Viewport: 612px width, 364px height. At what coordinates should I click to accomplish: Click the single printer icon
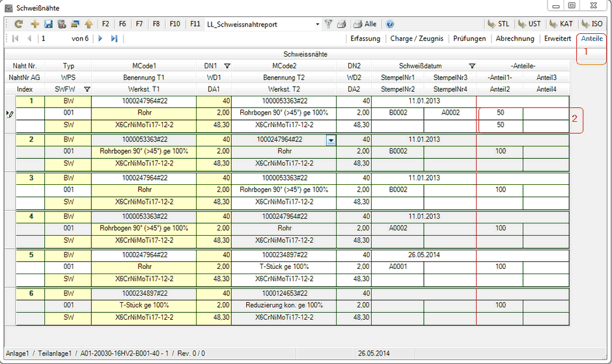click(342, 24)
